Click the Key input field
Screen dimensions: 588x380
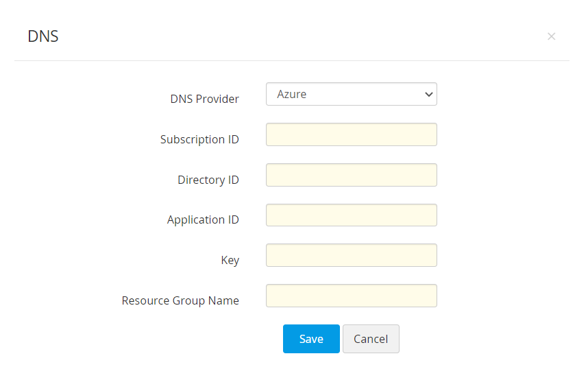coord(351,255)
